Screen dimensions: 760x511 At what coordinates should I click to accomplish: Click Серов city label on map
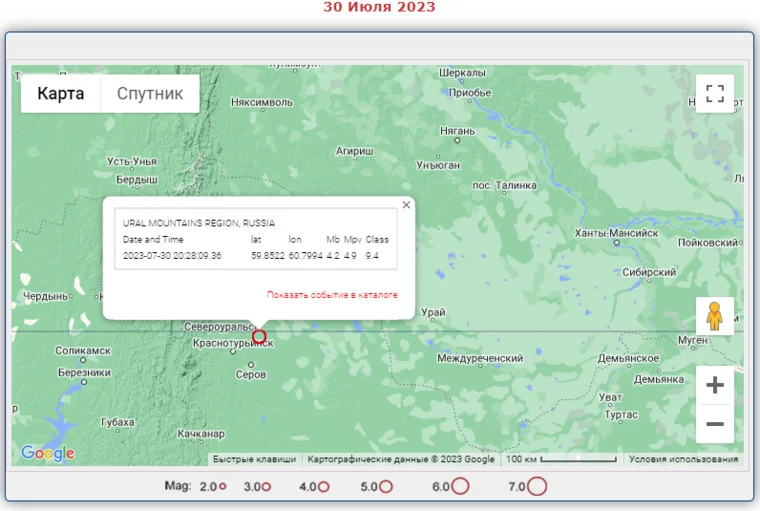coord(250,375)
